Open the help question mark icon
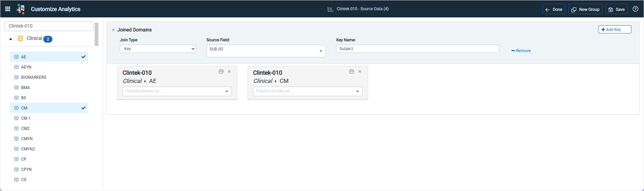The height and width of the screenshot is (191, 644). 635,9
